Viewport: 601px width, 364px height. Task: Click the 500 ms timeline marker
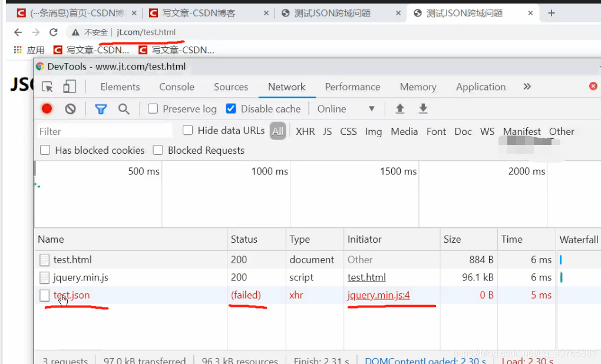(x=144, y=171)
